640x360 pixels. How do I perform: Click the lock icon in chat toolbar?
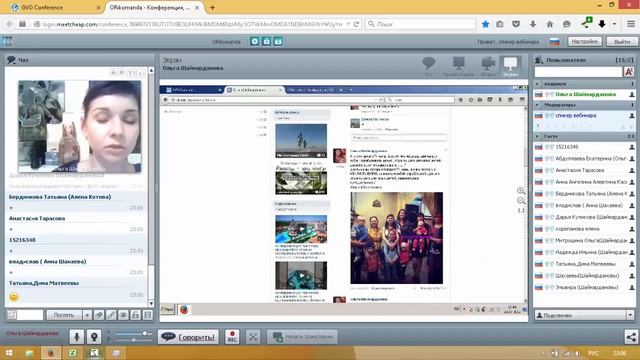pyautogui.click(x=136, y=315)
